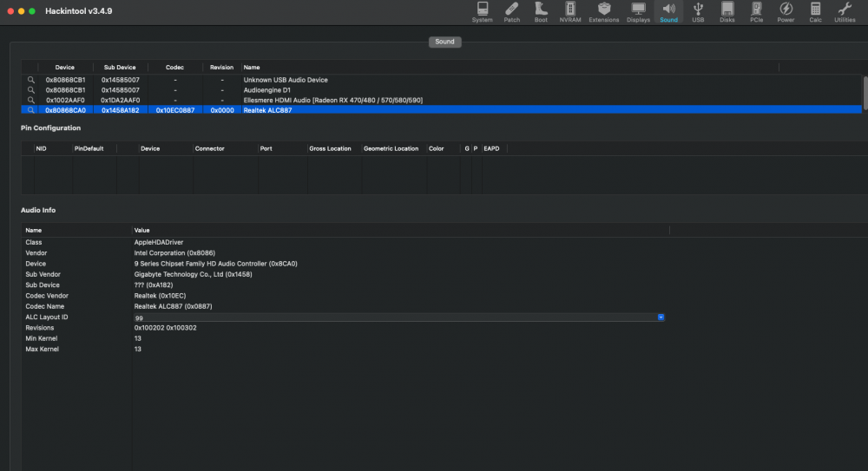Open the PCIe toolbar section
Screen dimensions: 868x471
click(x=756, y=11)
